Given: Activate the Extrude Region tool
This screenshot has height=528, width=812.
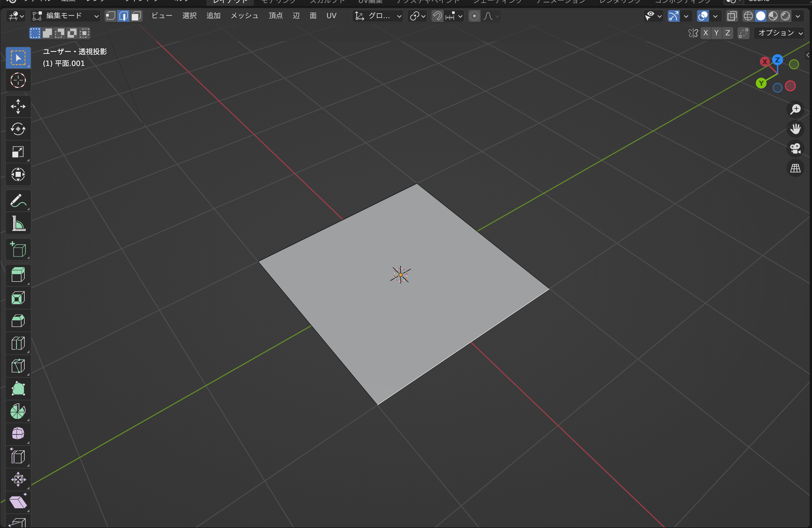Looking at the screenshot, I should tap(18, 275).
